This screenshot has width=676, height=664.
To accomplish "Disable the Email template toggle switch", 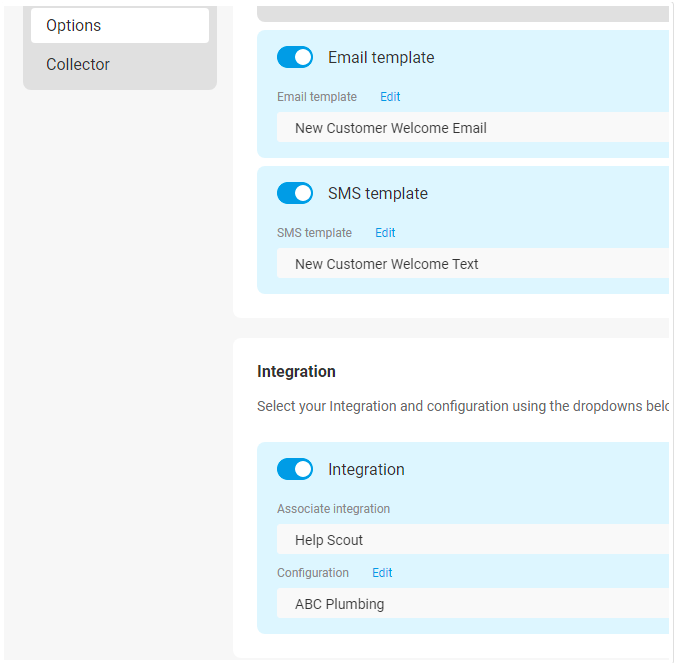I will (x=295, y=57).
